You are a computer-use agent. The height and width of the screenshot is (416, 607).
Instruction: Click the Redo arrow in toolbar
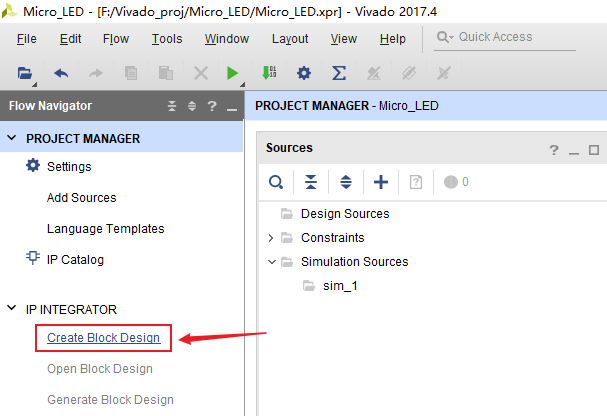pos(96,73)
